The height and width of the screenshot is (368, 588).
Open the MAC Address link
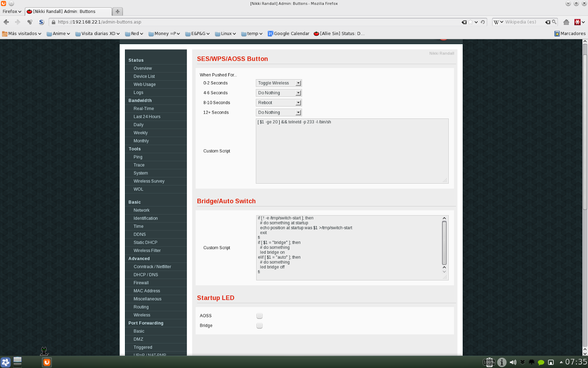coord(147,291)
